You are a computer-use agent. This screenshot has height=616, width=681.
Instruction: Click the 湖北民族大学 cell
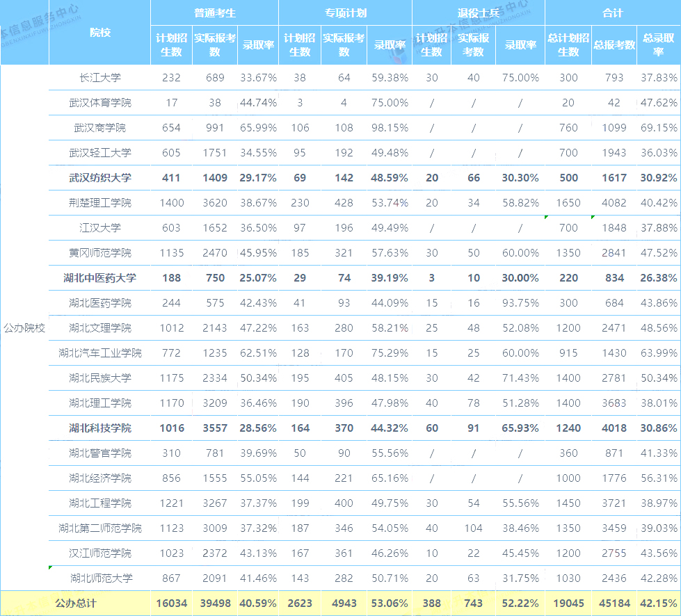click(100, 378)
